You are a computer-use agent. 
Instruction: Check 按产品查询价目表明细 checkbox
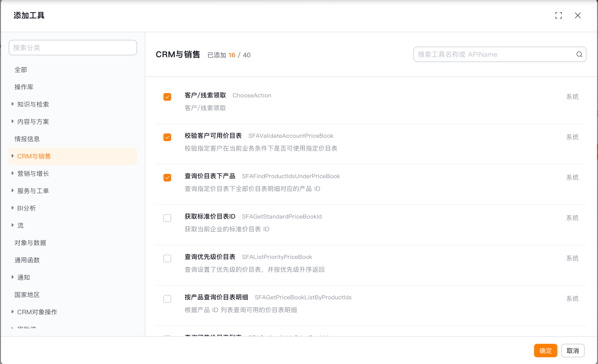[x=167, y=299]
